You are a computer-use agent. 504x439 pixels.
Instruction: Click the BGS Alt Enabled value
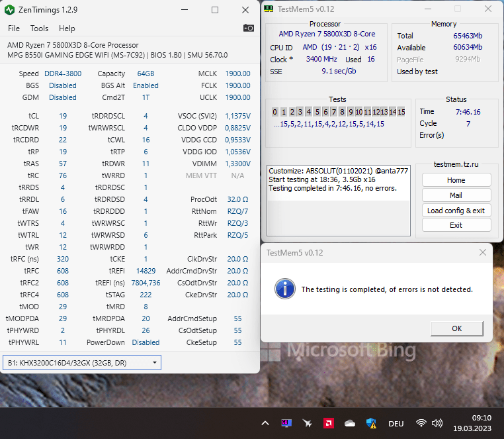[146, 85]
